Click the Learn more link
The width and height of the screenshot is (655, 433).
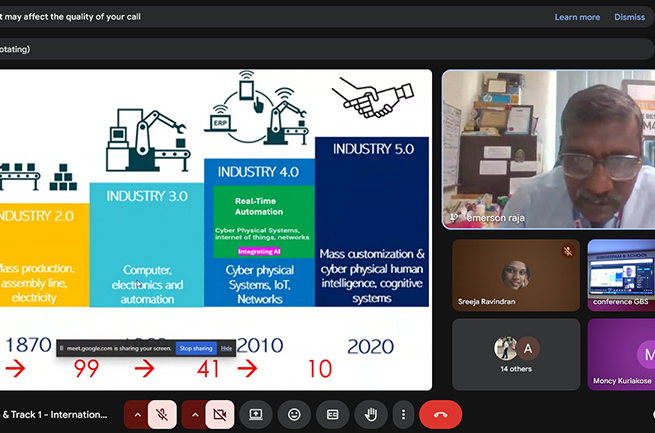point(577,17)
